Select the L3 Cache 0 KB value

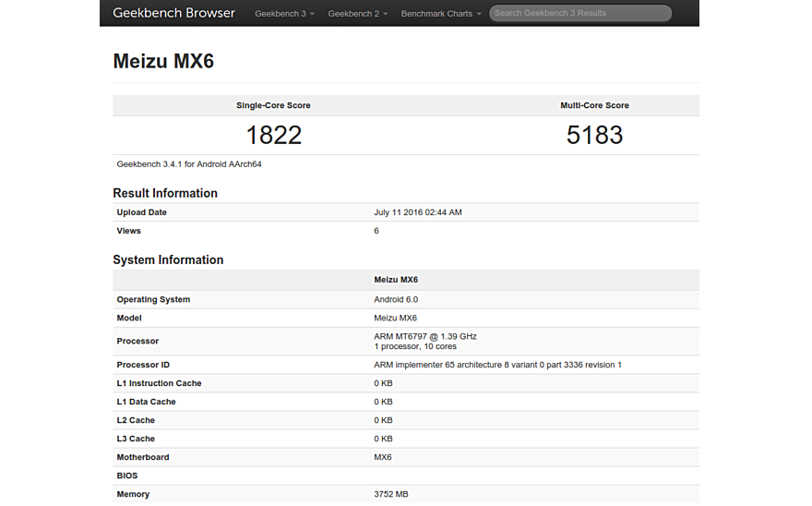click(383, 440)
